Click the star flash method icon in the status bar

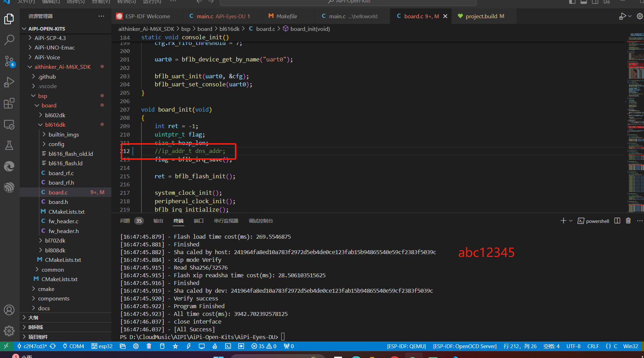pyautogui.click(x=175, y=346)
